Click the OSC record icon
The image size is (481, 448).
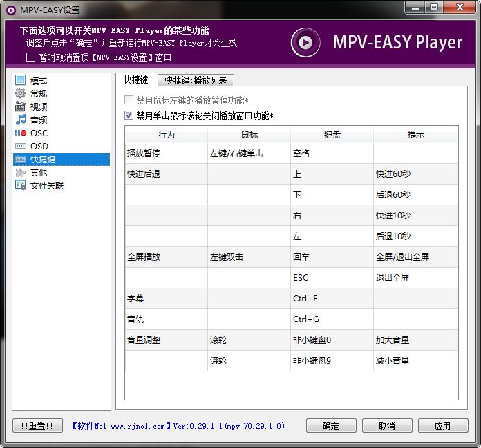tap(20, 133)
